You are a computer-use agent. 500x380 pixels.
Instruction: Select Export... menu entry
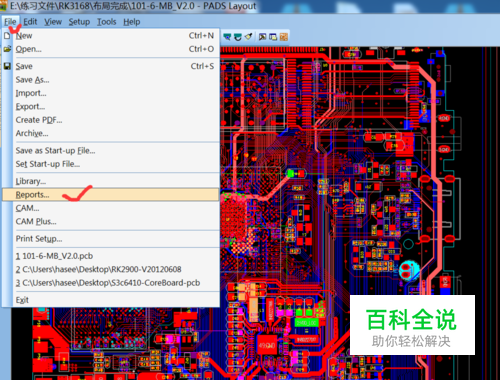(111, 106)
